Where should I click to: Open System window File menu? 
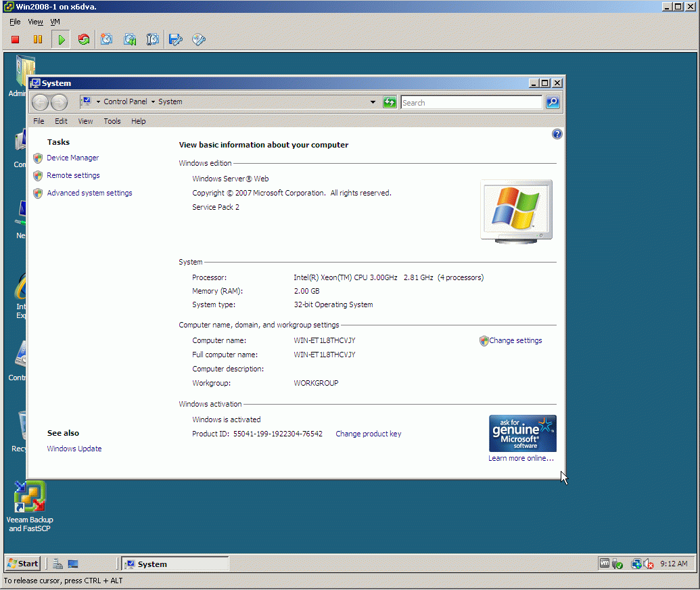click(x=39, y=121)
